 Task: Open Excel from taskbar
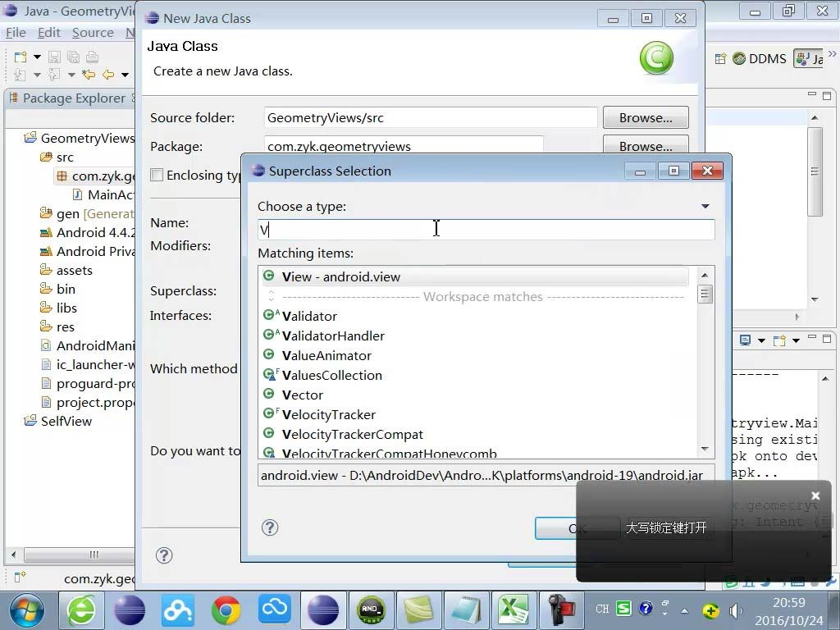514,610
